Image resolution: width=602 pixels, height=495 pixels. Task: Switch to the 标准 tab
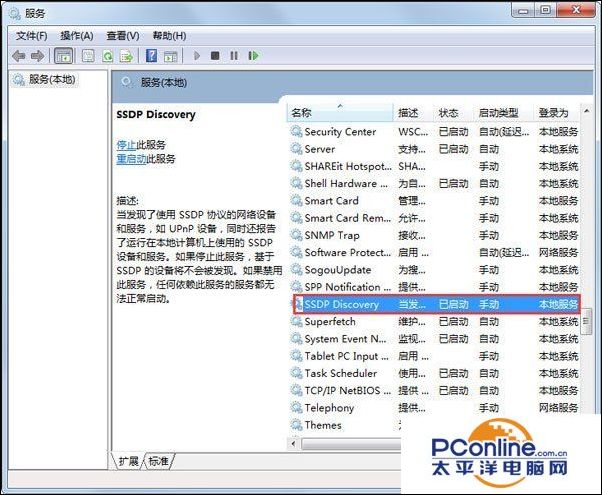[x=159, y=461]
